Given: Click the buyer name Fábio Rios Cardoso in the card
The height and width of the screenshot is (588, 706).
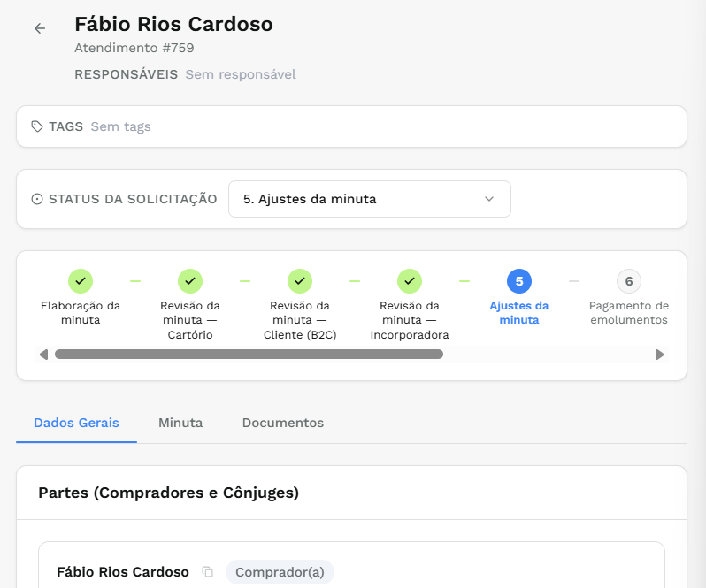Looking at the screenshot, I should [123, 572].
